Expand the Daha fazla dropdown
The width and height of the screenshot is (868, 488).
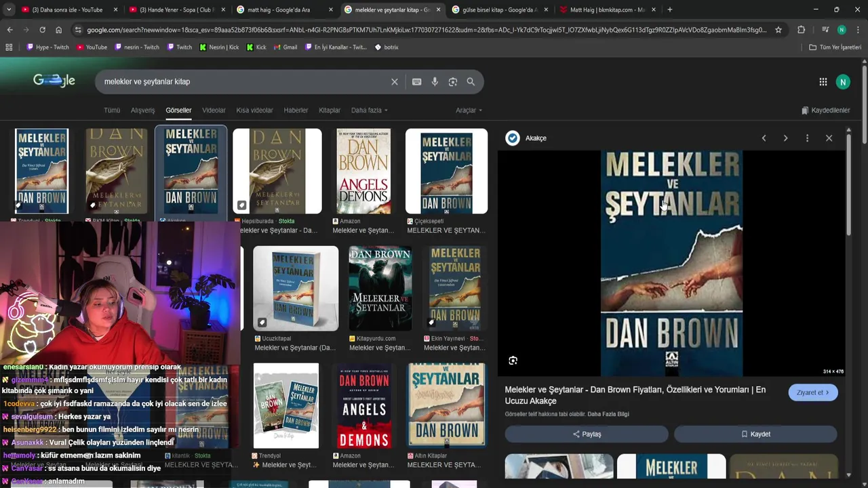point(369,110)
